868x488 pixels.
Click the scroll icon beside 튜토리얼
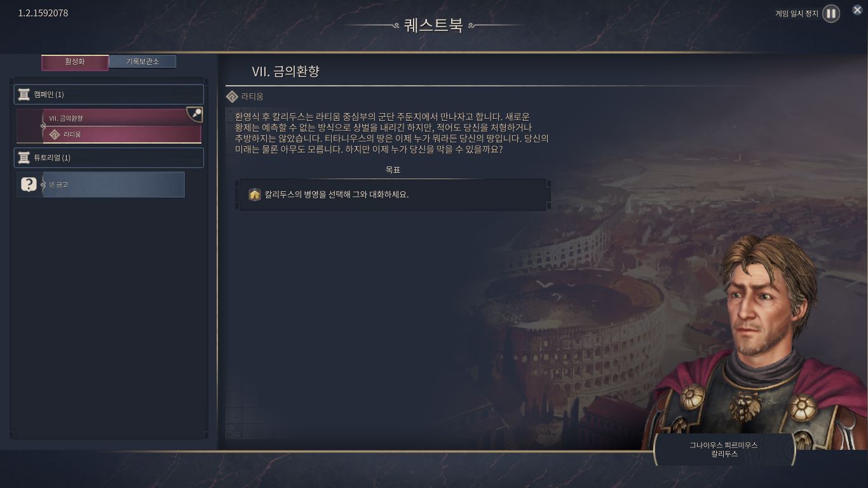click(24, 158)
